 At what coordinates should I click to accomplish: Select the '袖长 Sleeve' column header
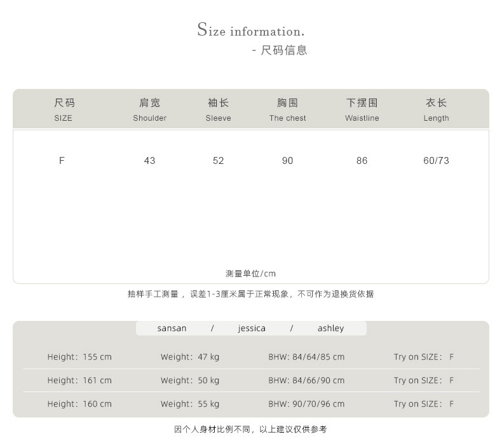pyautogui.click(x=218, y=109)
